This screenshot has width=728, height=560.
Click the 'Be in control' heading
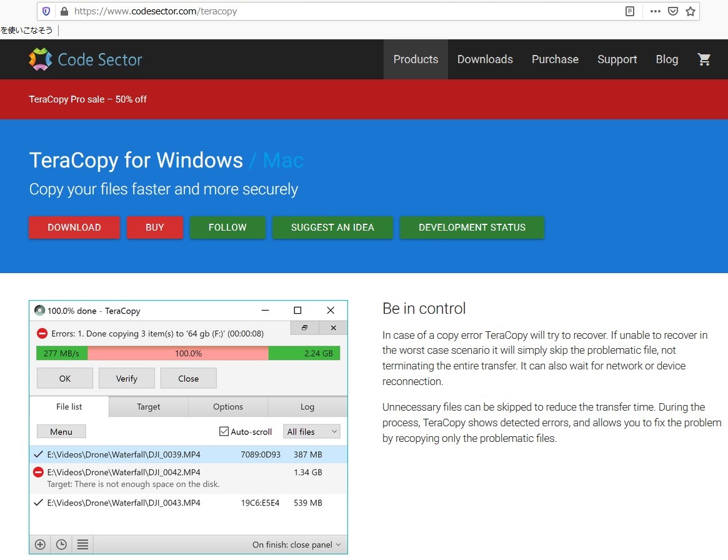[x=424, y=308]
